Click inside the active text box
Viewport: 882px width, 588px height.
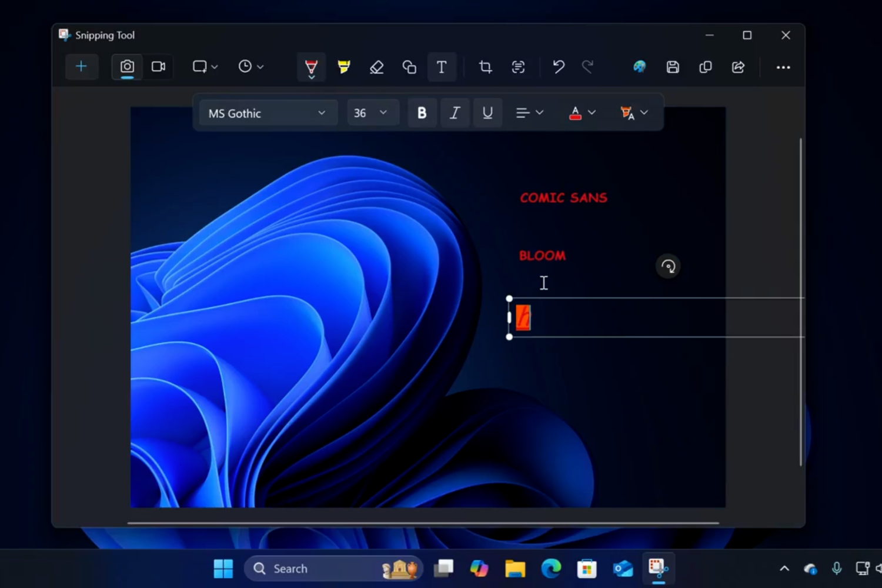(657, 318)
